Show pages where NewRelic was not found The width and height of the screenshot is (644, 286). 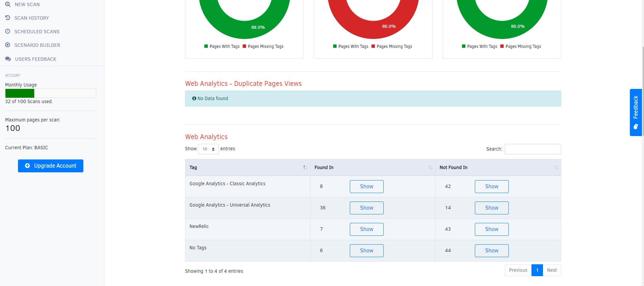pyautogui.click(x=491, y=229)
